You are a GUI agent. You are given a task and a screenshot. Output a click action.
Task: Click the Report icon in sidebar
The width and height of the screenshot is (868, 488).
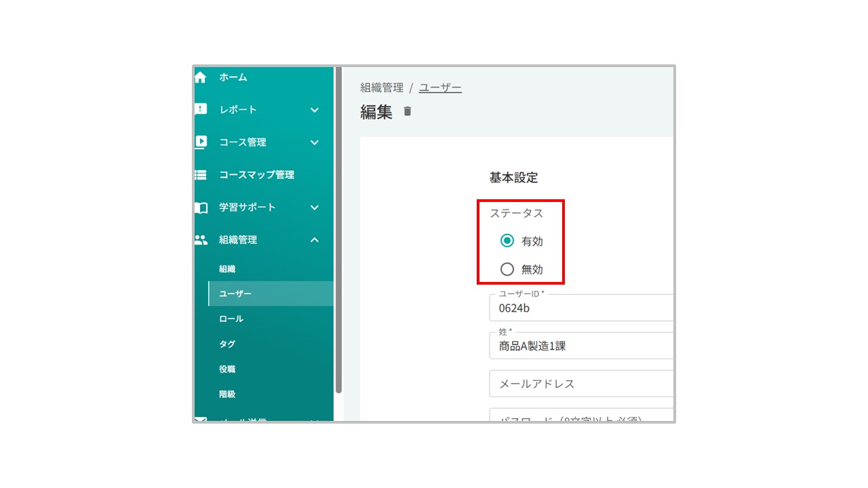point(201,109)
